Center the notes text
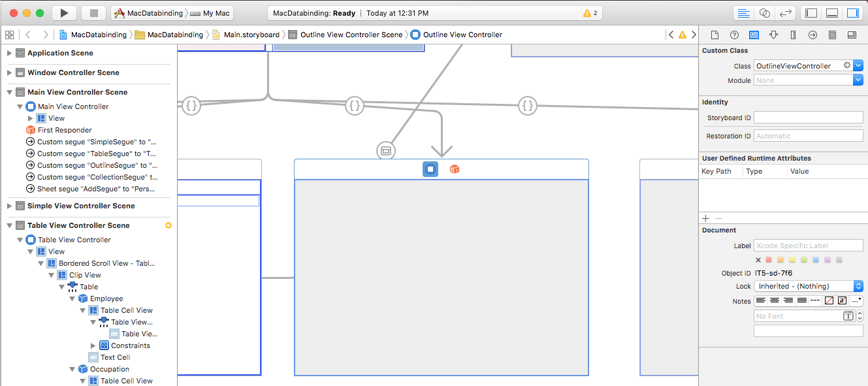Viewport: 868px width, 386px height. (774, 300)
